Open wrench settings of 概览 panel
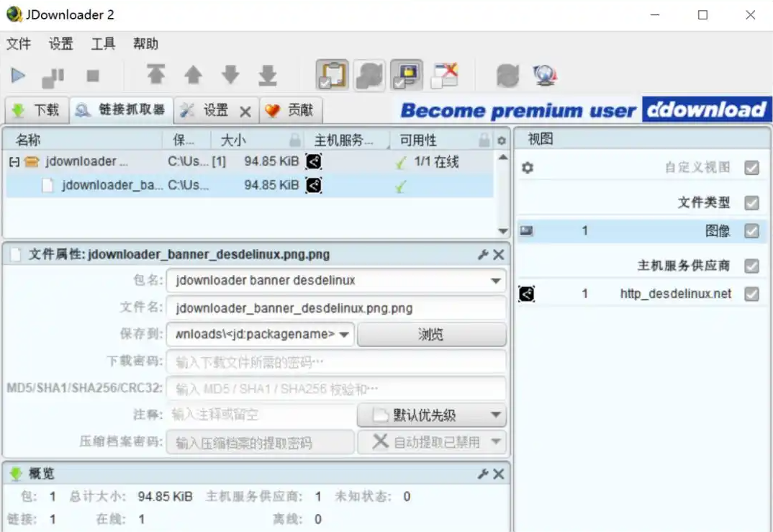Viewport: 773px width, 532px height. [x=483, y=474]
